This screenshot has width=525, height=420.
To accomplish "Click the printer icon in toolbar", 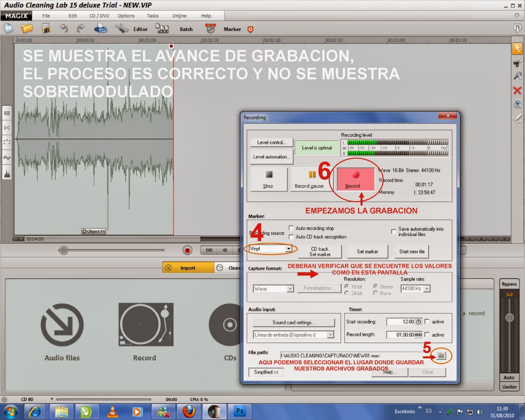I will [x=101, y=29].
